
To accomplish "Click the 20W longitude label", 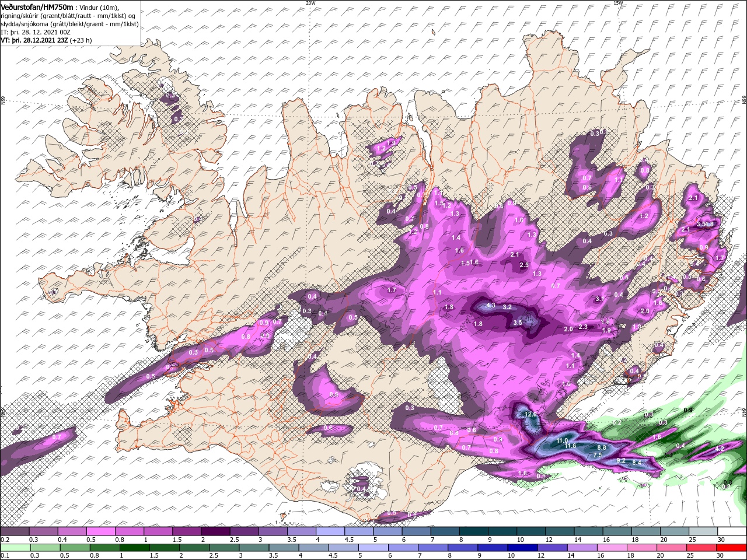I will point(310,3).
